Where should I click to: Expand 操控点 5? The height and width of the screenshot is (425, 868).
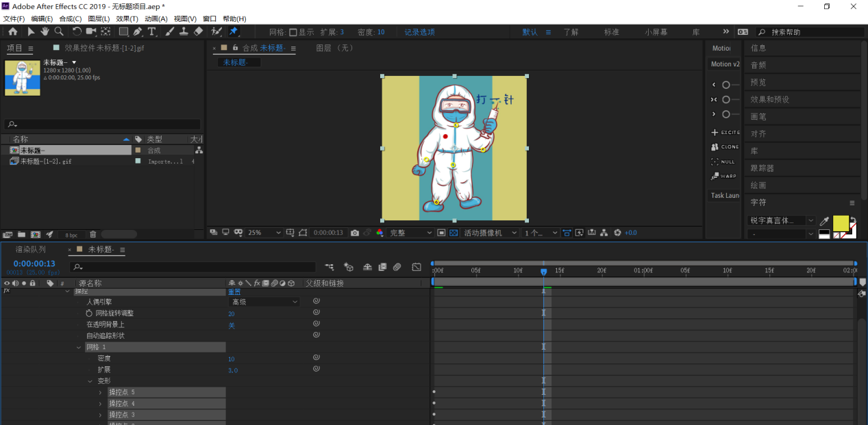pos(101,392)
